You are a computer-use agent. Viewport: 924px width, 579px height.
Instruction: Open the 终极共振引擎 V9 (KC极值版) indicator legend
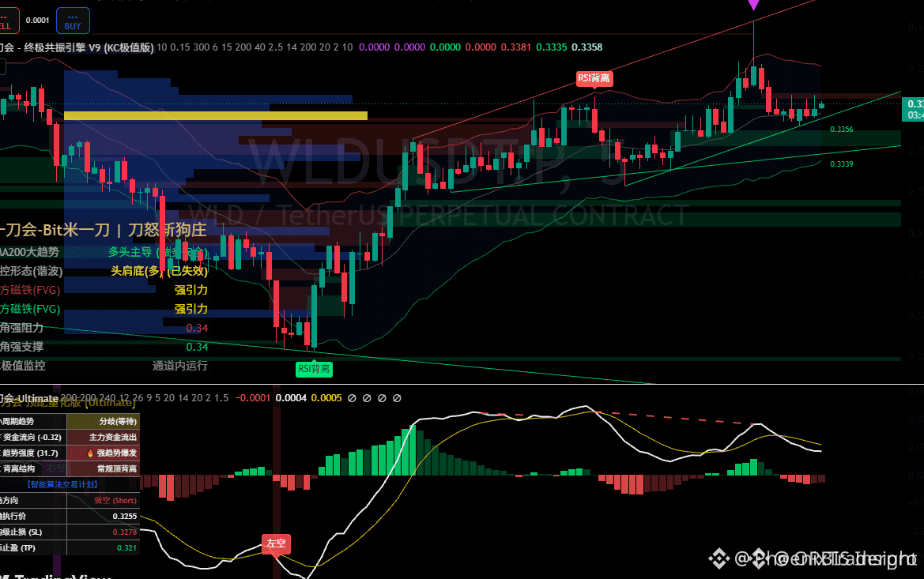[77, 47]
